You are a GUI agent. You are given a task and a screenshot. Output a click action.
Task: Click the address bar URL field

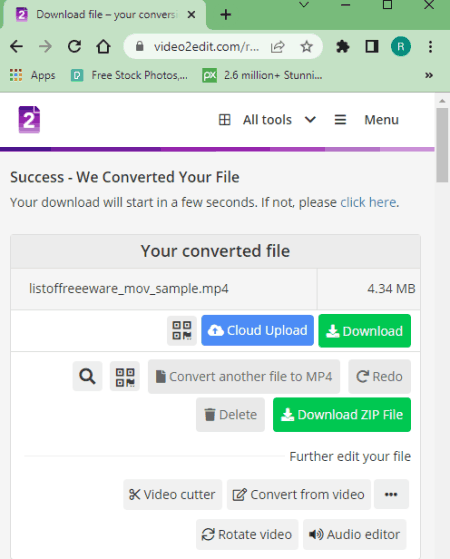click(206, 47)
